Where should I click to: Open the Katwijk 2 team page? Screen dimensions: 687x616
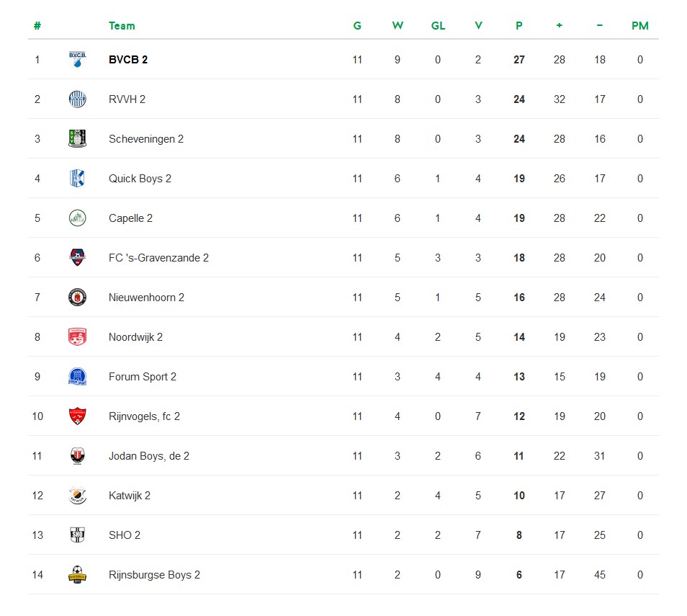point(129,496)
